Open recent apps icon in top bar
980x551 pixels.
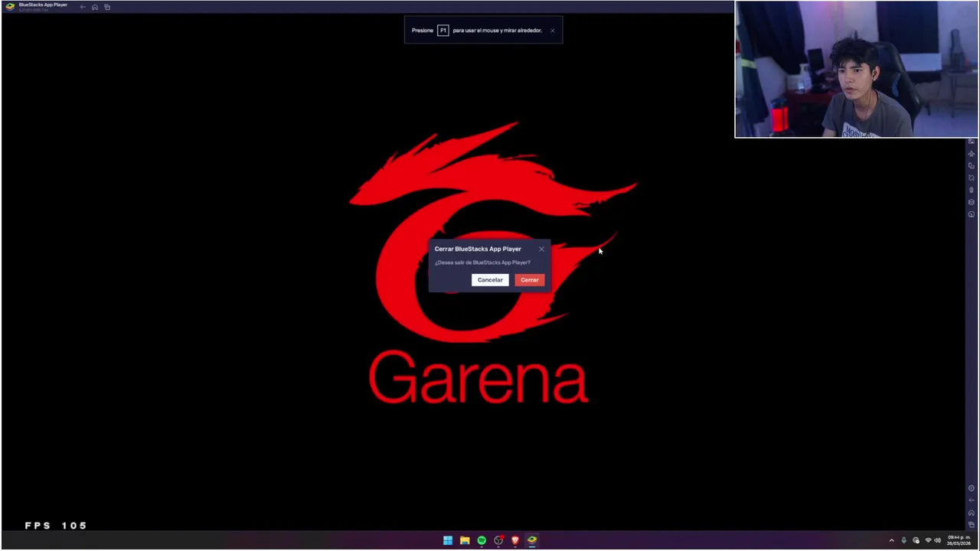[x=107, y=7]
